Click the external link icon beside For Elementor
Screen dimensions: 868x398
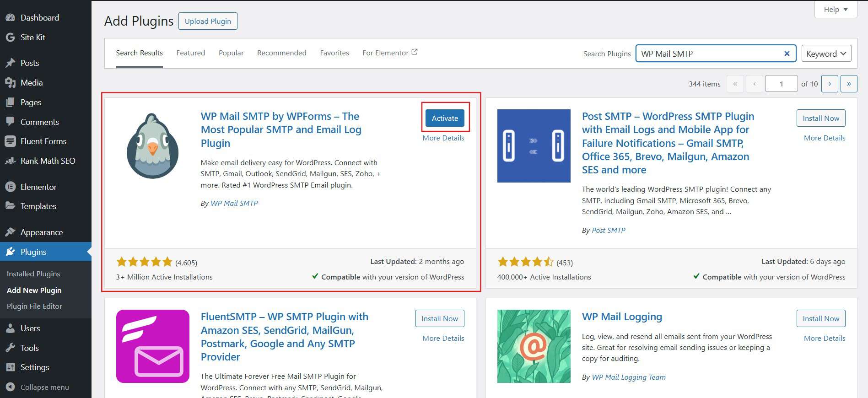tap(415, 52)
